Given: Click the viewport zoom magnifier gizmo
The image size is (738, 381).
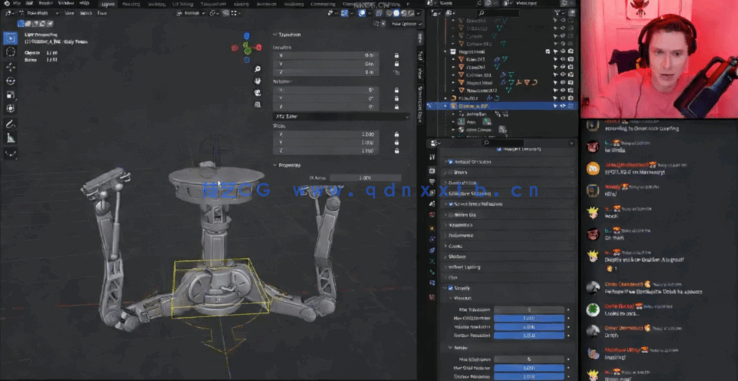Looking at the screenshot, I should 257,69.
